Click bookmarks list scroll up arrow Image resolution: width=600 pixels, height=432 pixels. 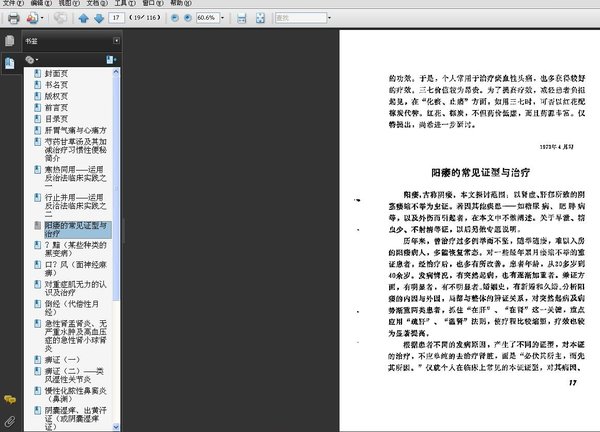116,72
